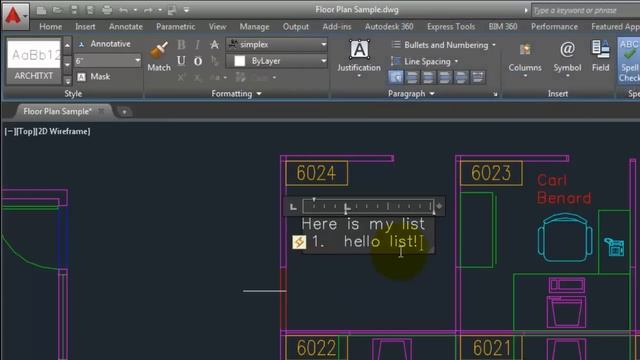Open Paragraph dialog launcher arrow

tap(496, 94)
